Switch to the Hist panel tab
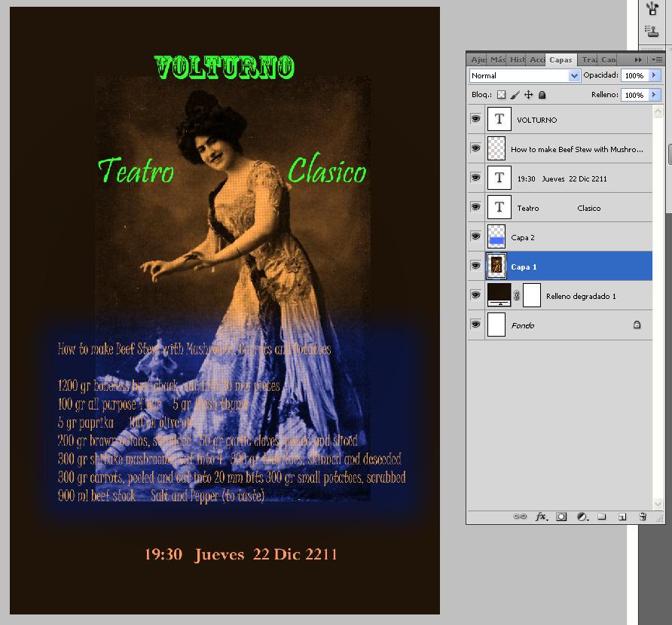 pos(518,59)
